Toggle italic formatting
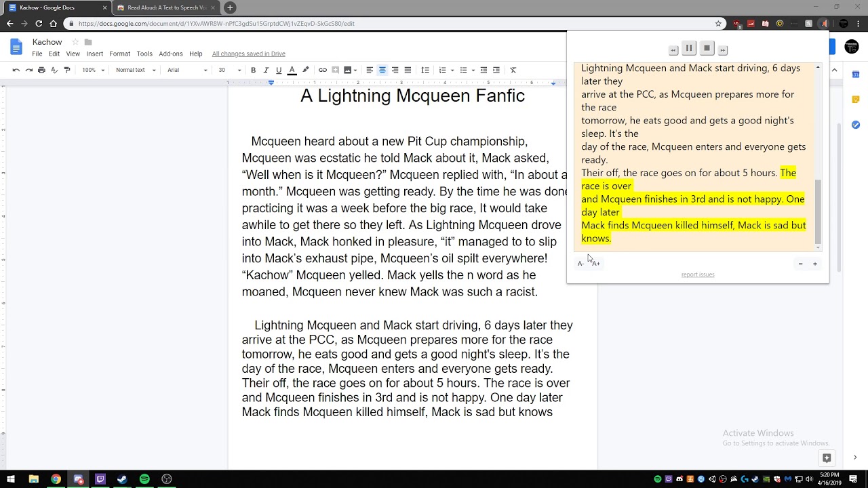 pyautogui.click(x=266, y=70)
